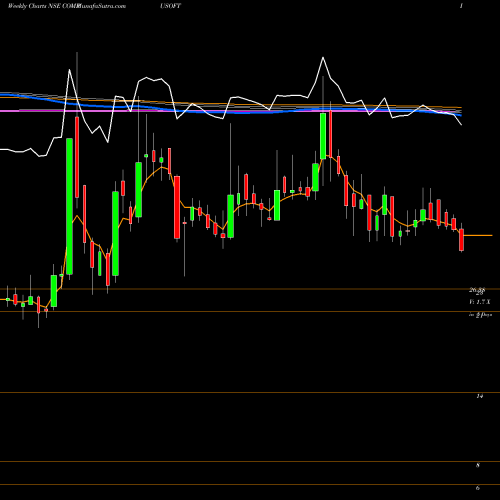Select the tall green candle below the white line's highest peak
This screenshot has height=500, width=500.
[323, 136]
